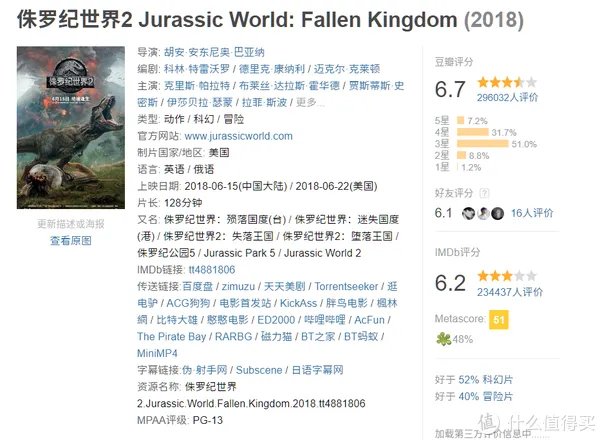Click the friend avatars next to 6.1
The width and height of the screenshot is (600, 440).
(482, 213)
